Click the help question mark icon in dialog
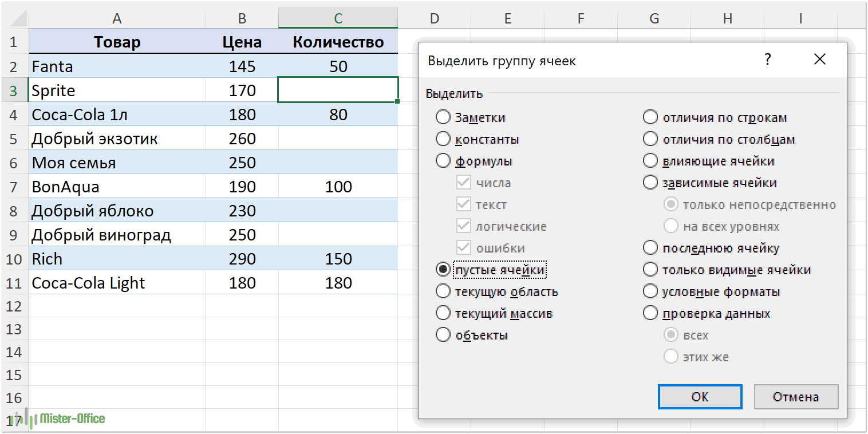This screenshot has height=434, width=868. (x=768, y=60)
